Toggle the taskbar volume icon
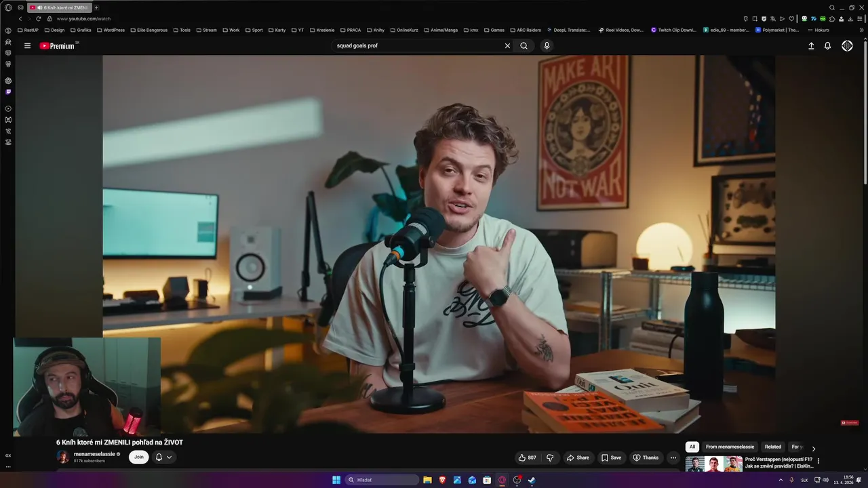Screen dimensions: 868x488 (x=825, y=480)
